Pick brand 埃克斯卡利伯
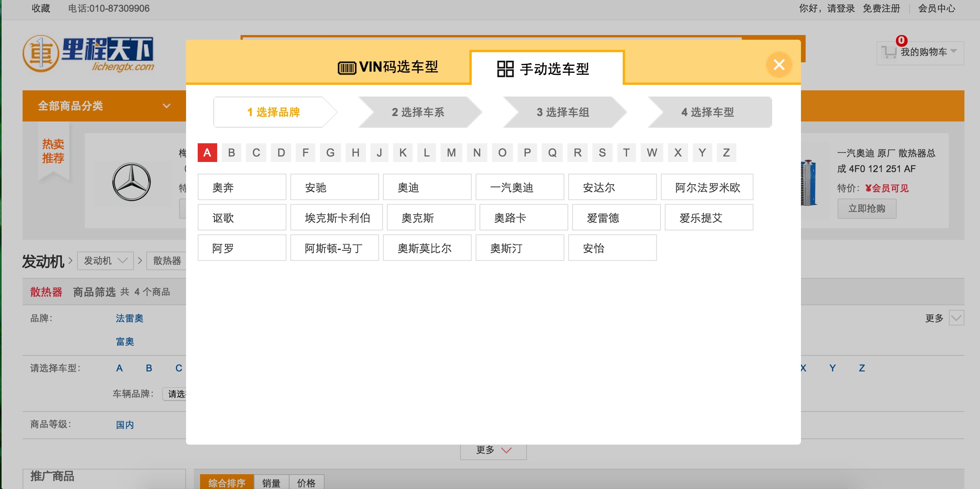Screen dimensions: 980x489 coord(337,218)
